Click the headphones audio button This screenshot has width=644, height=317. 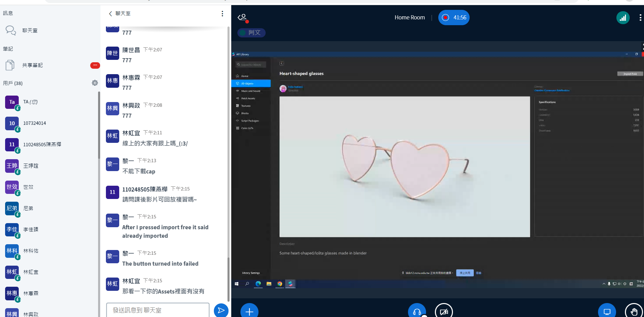tap(417, 311)
